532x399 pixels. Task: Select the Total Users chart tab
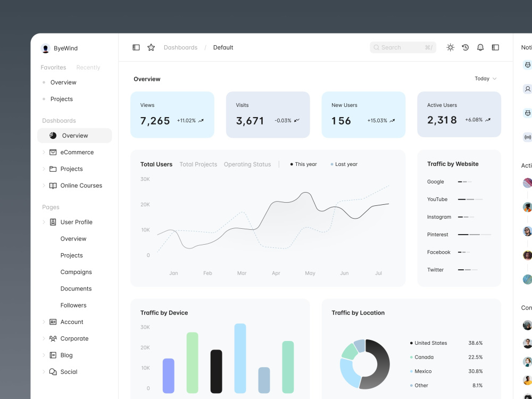156,164
